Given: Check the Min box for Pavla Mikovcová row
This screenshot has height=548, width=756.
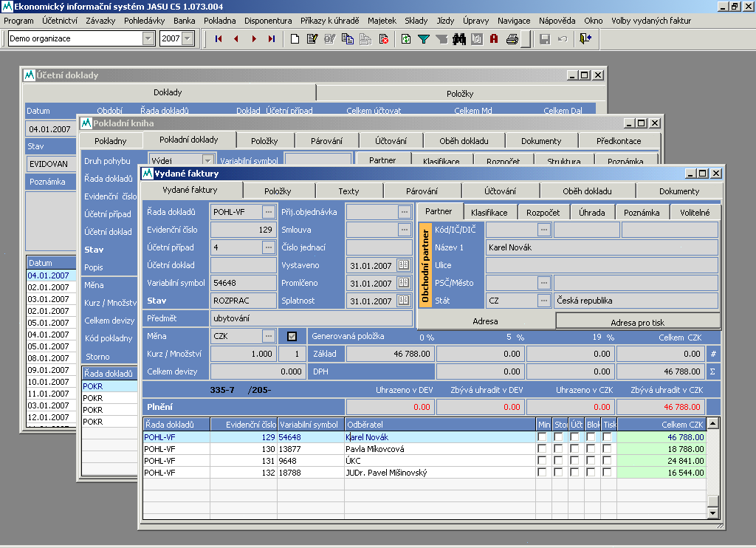Looking at the screenshot, I should (543, 449).
